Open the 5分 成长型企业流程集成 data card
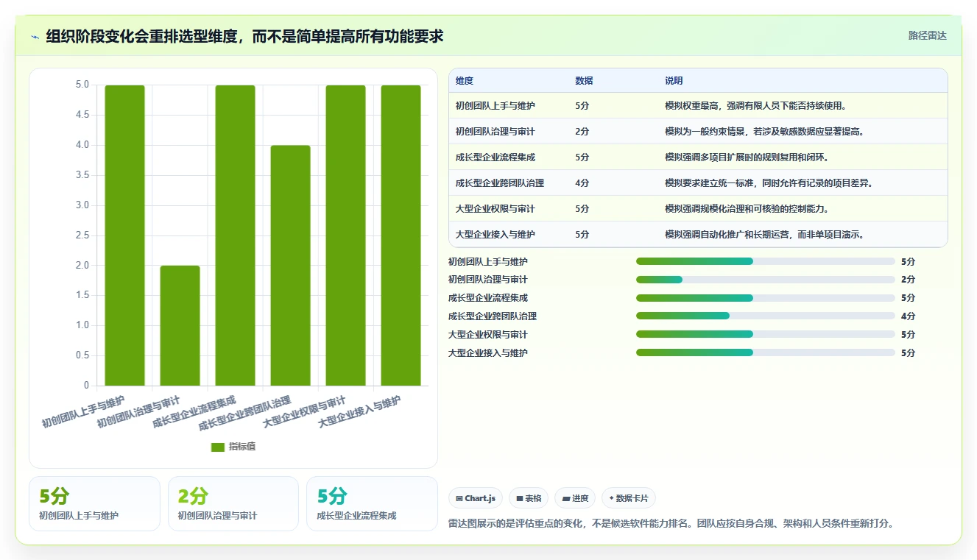The image size is (977, 560). (x=372, y=504)
